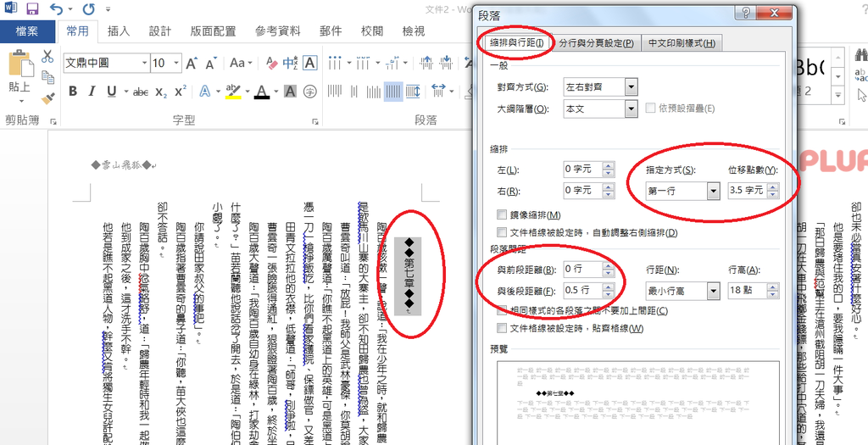The height and width of the screenshot is (445, 868).
Task: Open the phonetic guide 中 icon
Action: 290,63
